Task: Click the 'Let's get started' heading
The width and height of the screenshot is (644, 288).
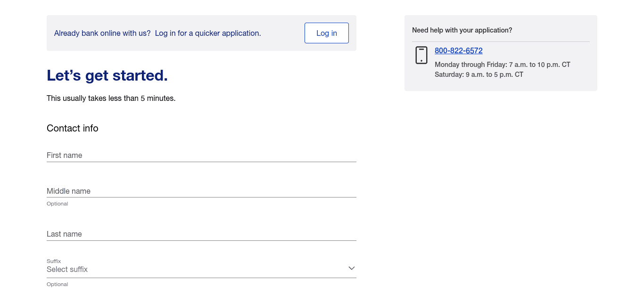Action: click(107, 75)
